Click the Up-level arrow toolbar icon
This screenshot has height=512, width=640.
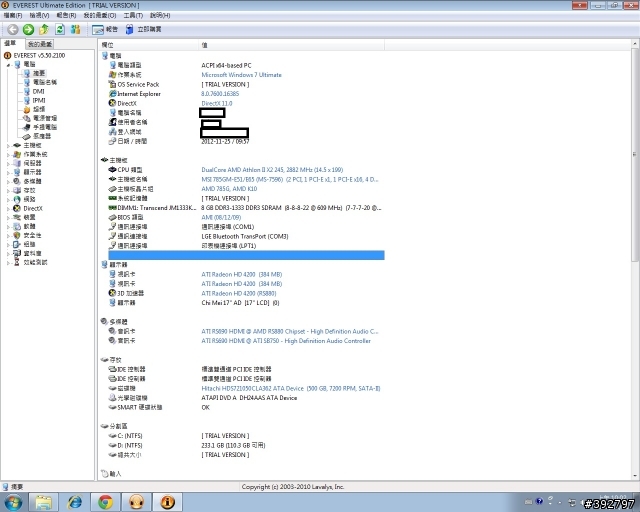(44, 29)
